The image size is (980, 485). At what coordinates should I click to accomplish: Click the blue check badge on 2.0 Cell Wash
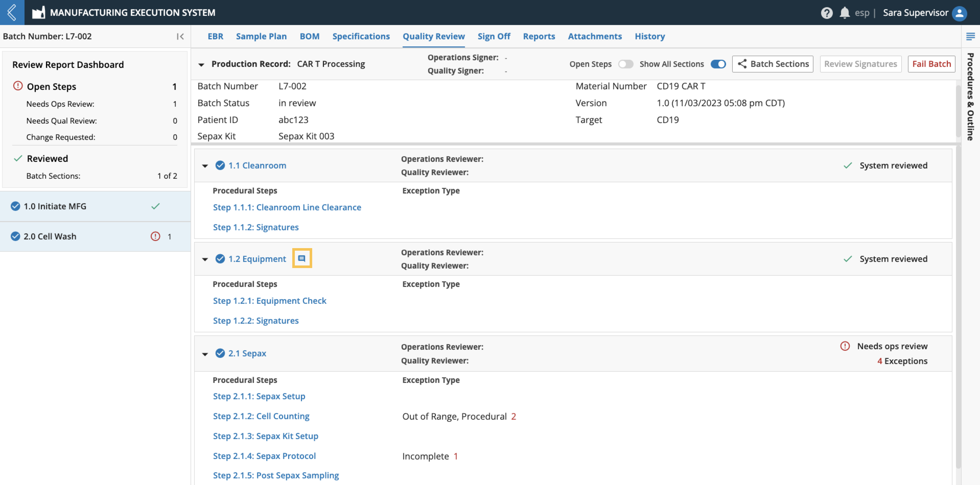coord(15,236)
